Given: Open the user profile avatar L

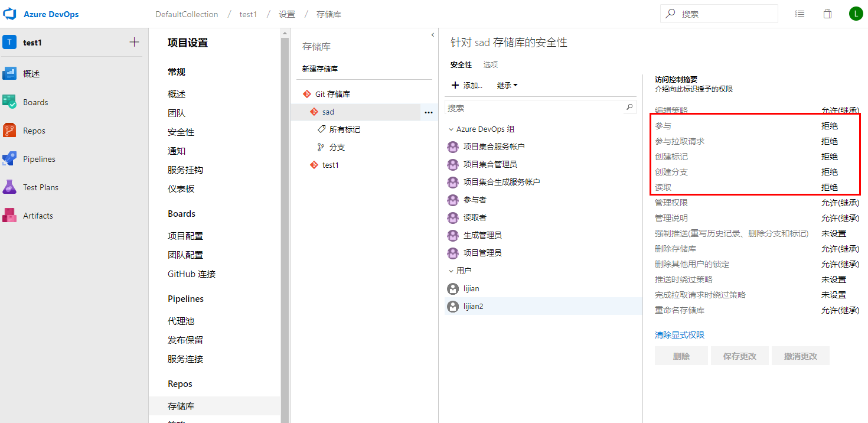Looking at the screenshot, I should (x=856, y=14).
